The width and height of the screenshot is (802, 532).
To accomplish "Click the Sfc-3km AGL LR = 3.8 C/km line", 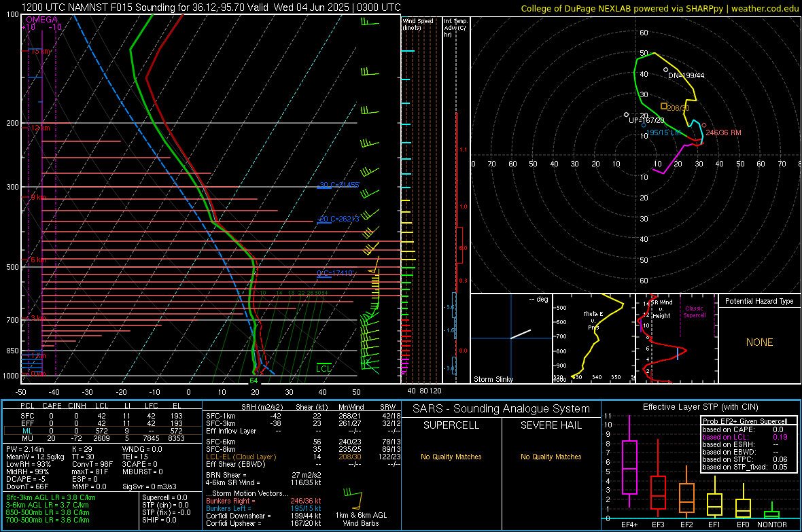I will (x=51, y=497).
